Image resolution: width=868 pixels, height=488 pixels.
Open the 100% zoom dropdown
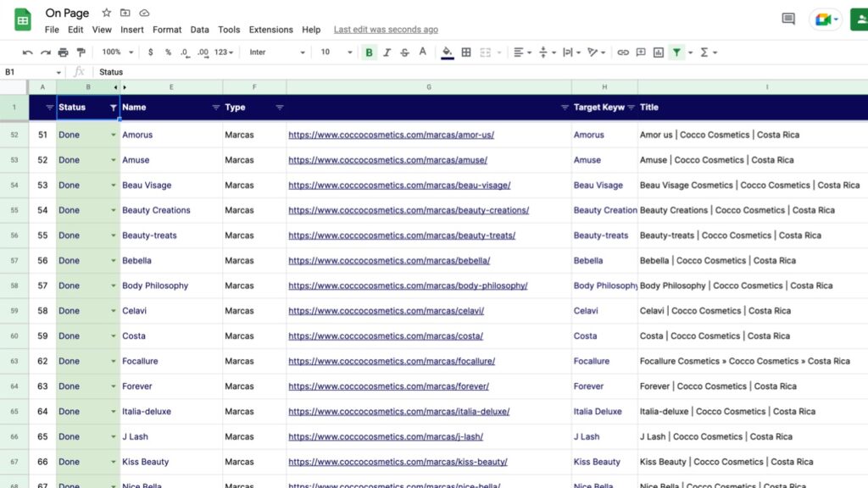click(116, 53)
